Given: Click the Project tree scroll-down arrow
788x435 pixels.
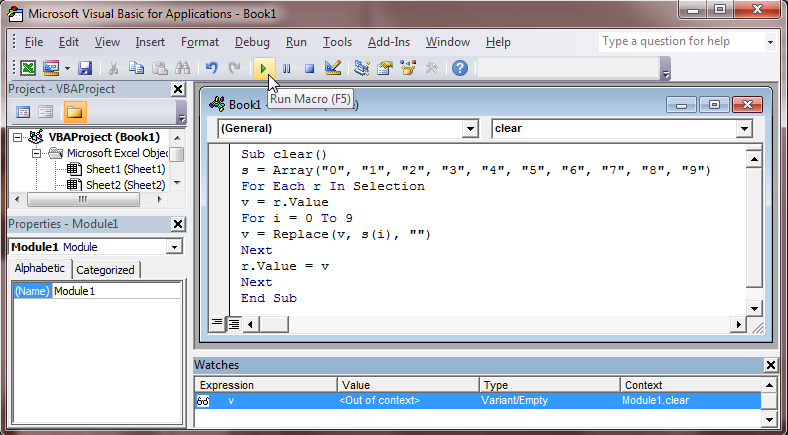Looking at the screenshot, I should [177, 183].
